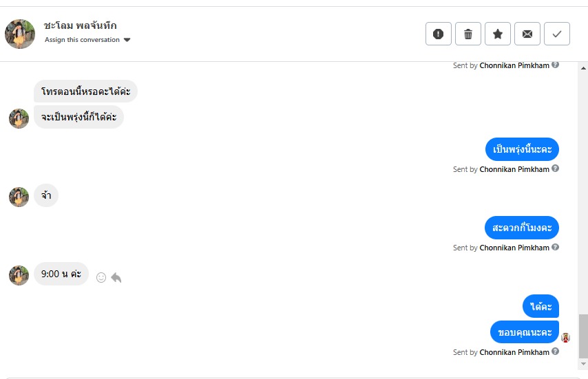
Task: Delete conversation with the trash icon
Action: [468, 34]
